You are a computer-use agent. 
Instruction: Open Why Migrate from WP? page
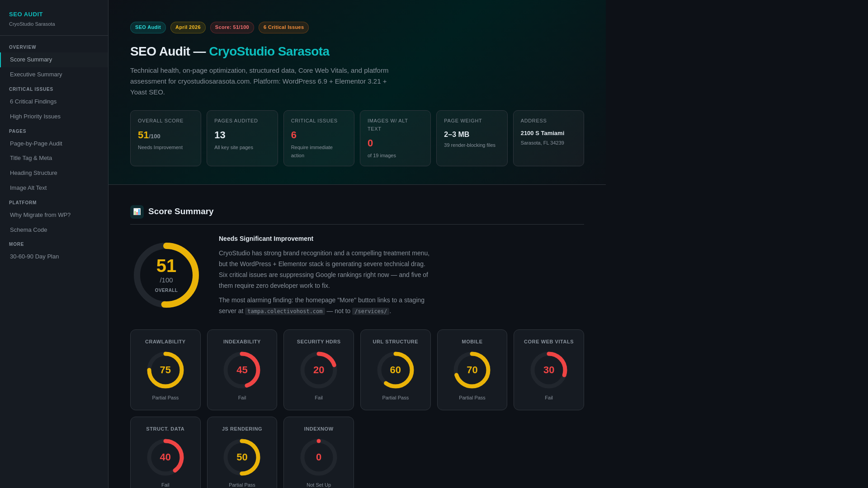[54, 215]
